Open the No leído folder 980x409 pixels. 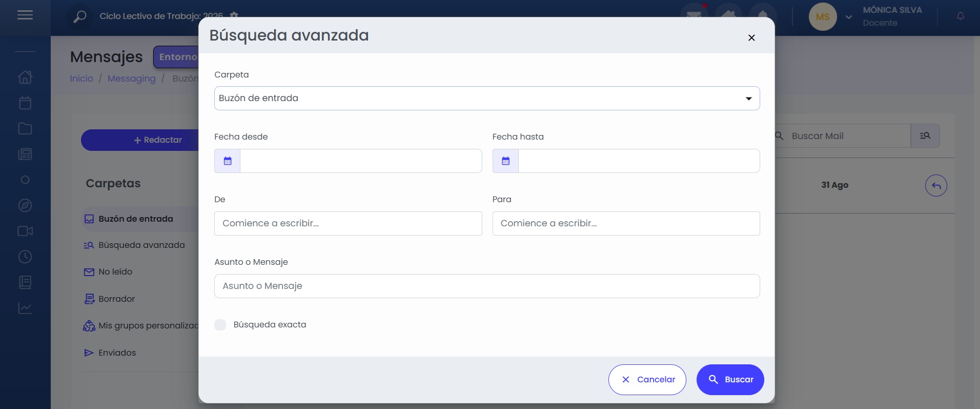108,272
